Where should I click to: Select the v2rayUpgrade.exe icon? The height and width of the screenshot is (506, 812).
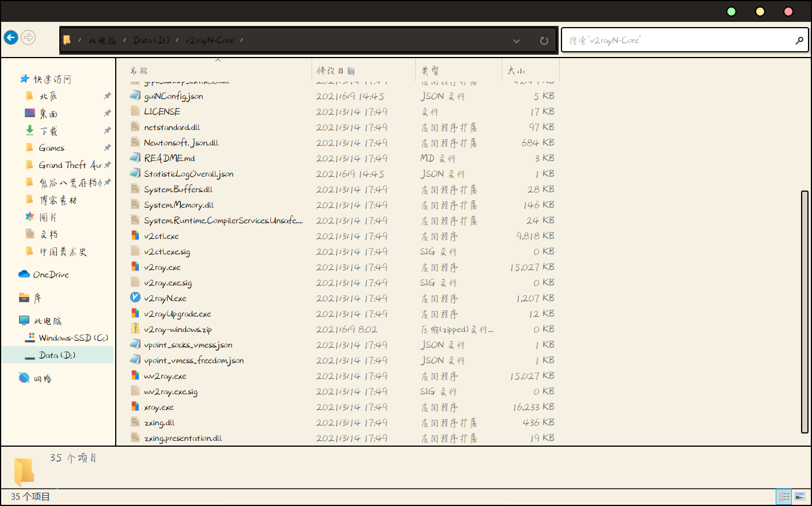click(135, 313)
